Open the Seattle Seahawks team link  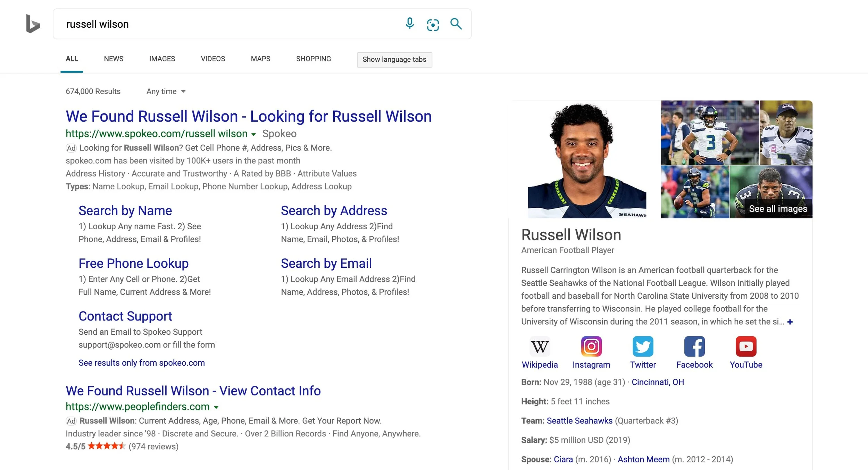coord(579,421)
